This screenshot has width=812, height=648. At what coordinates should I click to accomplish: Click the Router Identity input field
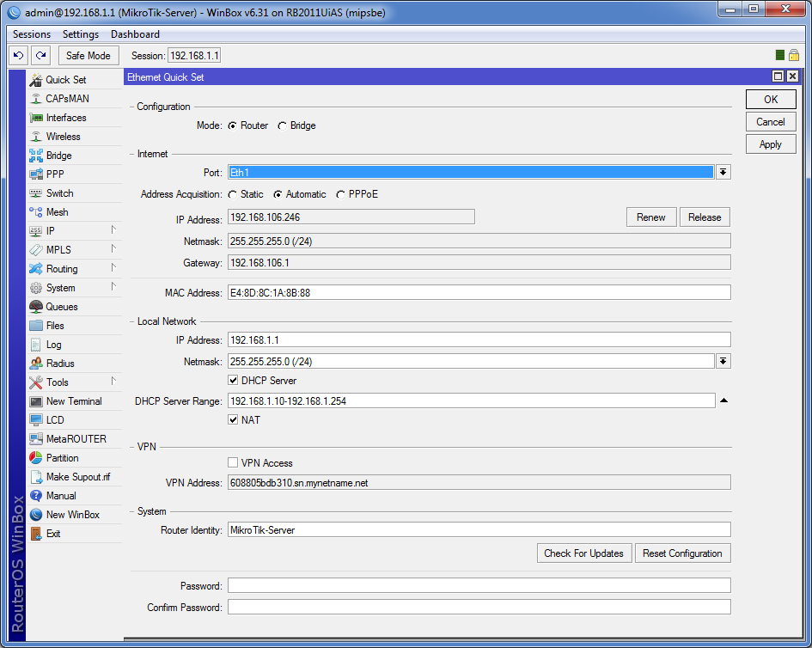pyautogui.click(x=479, y=530)
